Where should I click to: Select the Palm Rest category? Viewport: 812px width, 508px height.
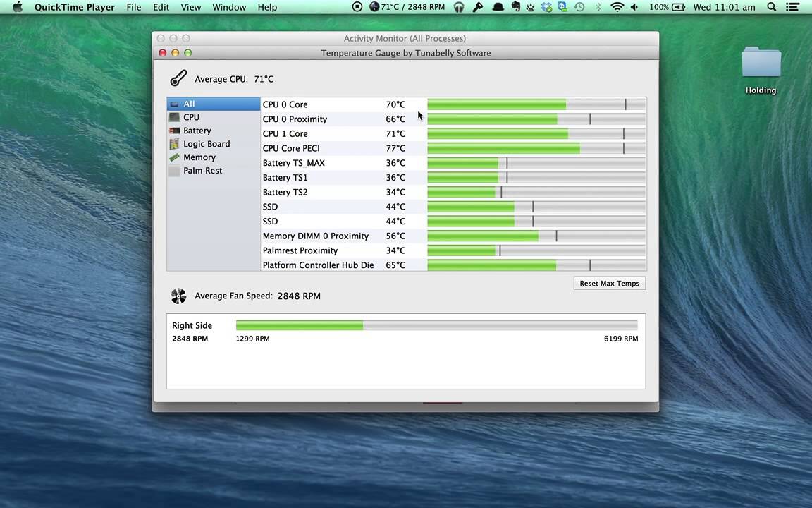pyautogui.click(x=214, y=171)
